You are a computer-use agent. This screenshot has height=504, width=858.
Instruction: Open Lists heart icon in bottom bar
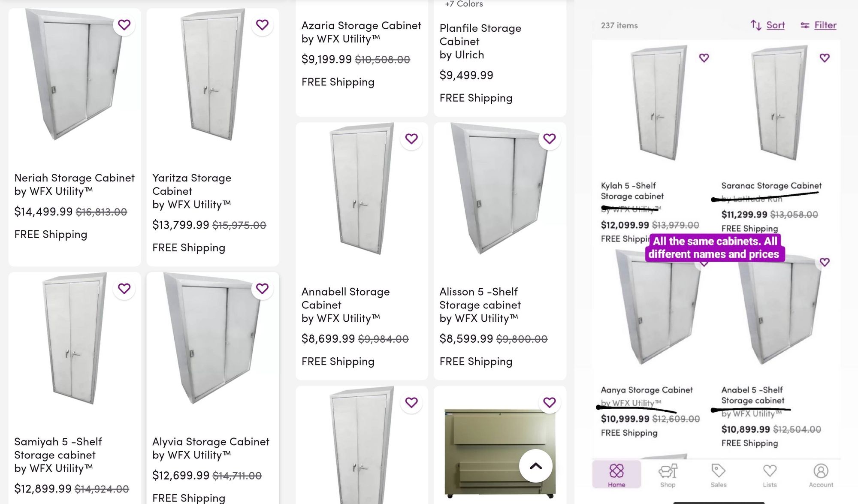click(770, 475)
